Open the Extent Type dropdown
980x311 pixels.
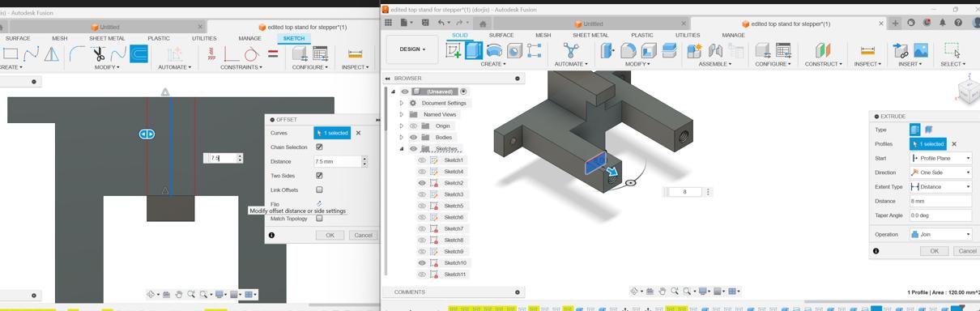click(x=940, y=187)
